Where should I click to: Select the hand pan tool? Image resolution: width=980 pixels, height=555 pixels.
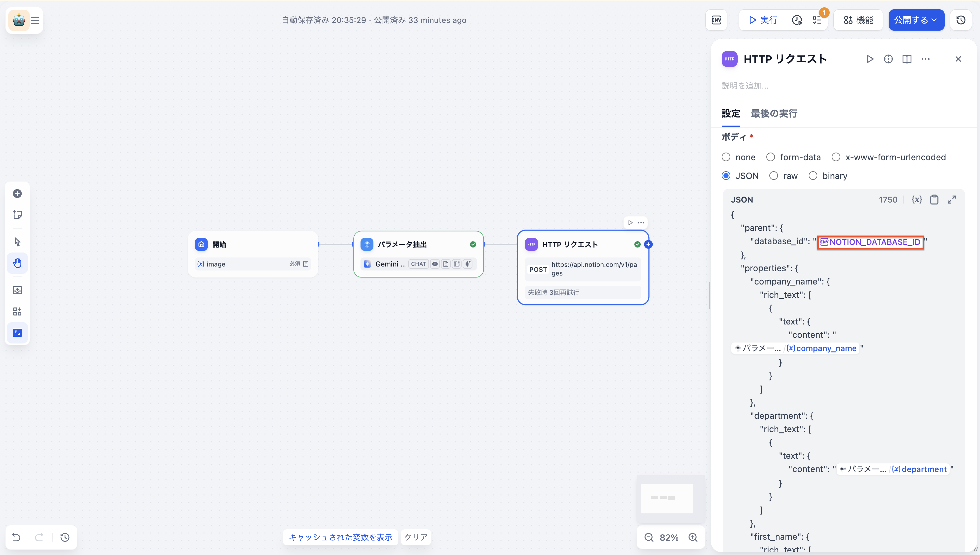pyautogui.click(x=17, y=263)
